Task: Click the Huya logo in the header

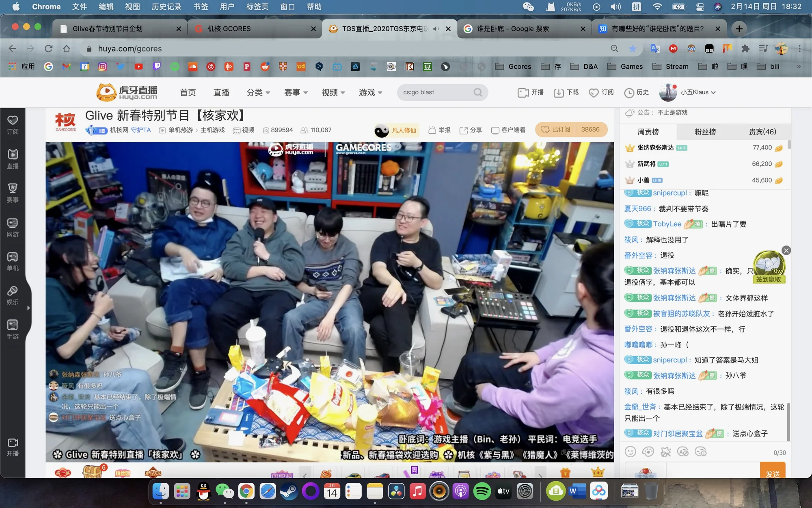Action: (127, 92)
